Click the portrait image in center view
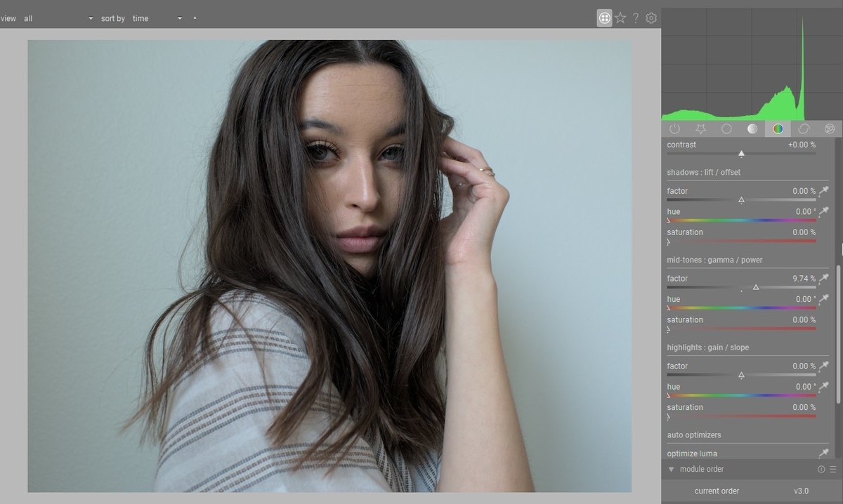Image resolution: width=843 pixels, height=504 pixels. click(329, 266)
